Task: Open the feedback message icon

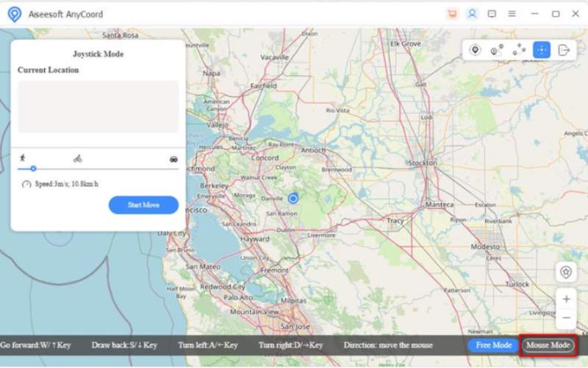Action: pos(492,14)
